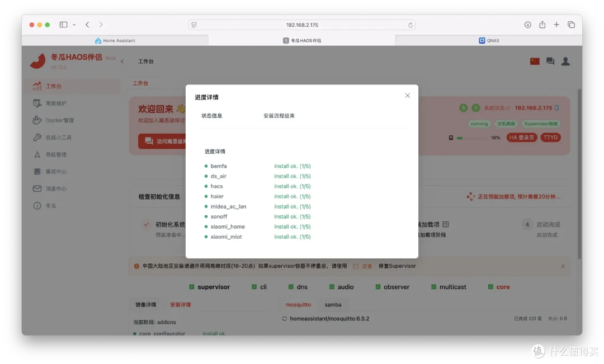Open the 加载项 list icon

(446, 224)
